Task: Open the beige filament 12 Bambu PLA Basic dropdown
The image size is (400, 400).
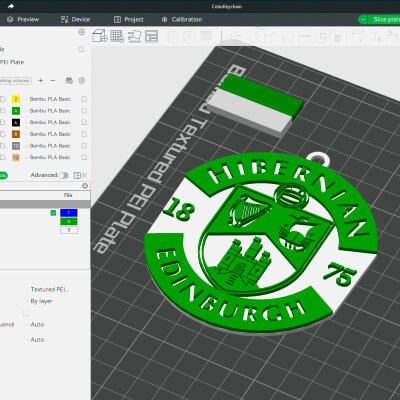Action: click(x=50, y=157)
